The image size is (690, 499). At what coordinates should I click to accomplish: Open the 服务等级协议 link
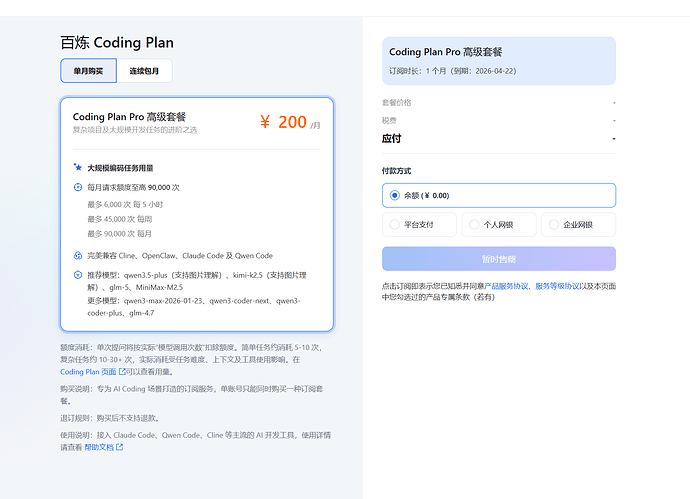tap(557, 286)
